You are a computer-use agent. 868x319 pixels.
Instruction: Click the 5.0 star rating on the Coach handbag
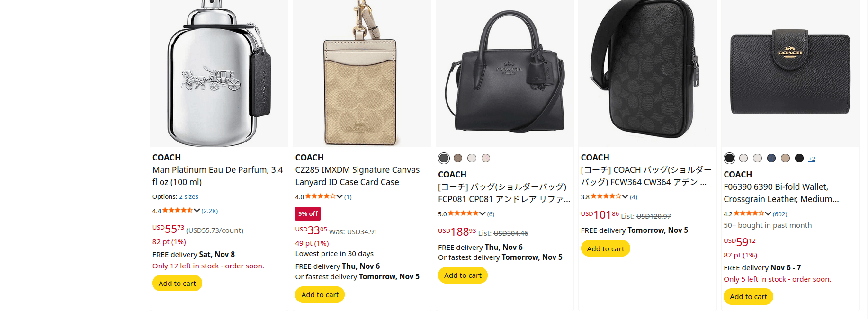463,214
